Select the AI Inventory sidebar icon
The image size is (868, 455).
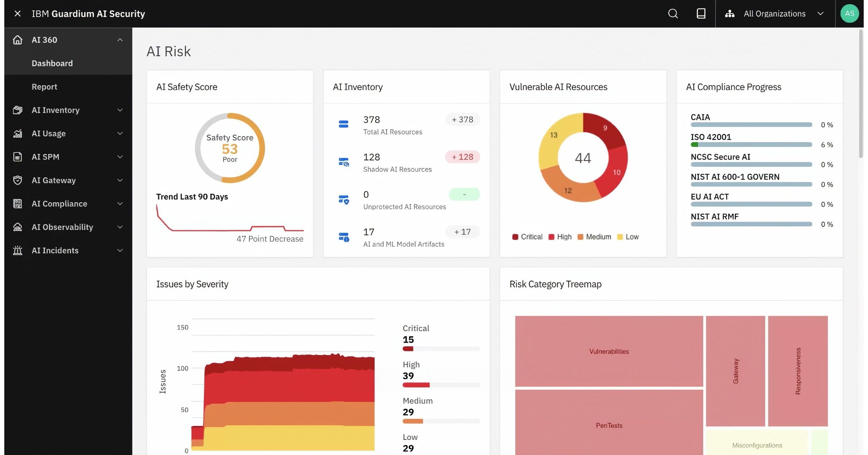tap(18, 110)
